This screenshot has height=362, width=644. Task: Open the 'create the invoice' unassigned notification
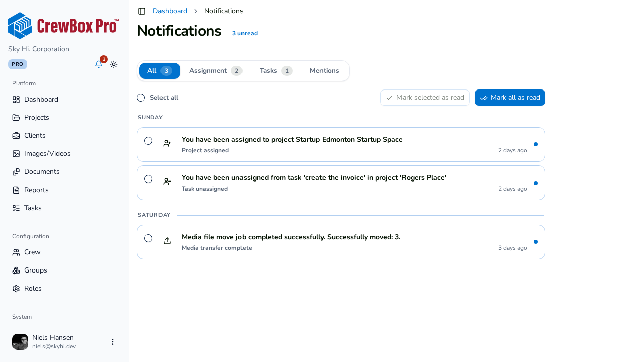coord(341,183)
